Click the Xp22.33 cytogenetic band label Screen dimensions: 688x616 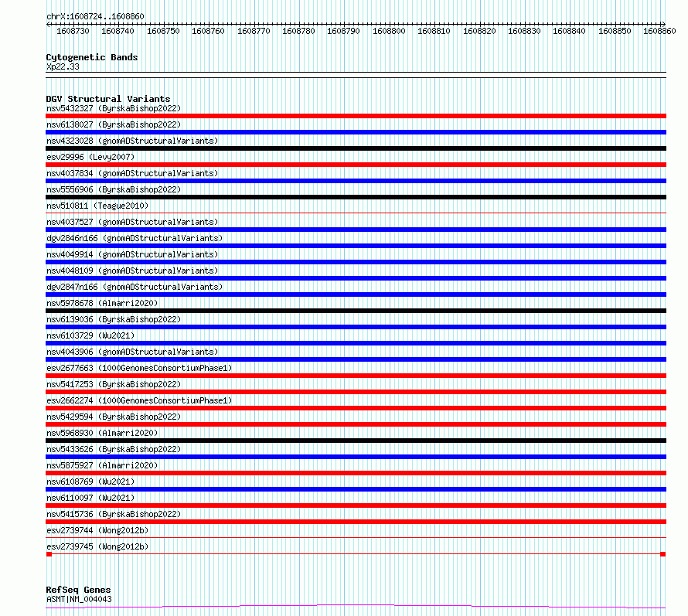[63, 66]
